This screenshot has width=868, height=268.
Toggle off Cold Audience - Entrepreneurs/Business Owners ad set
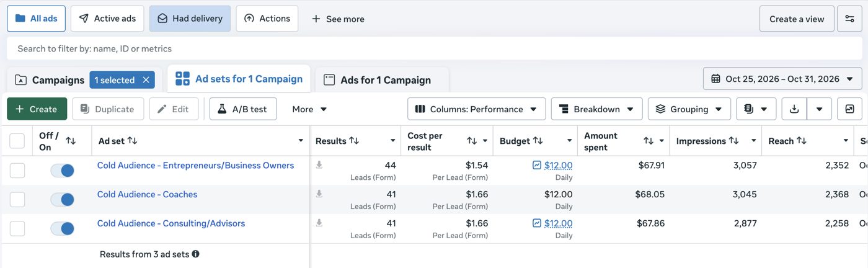pos(62,170)
